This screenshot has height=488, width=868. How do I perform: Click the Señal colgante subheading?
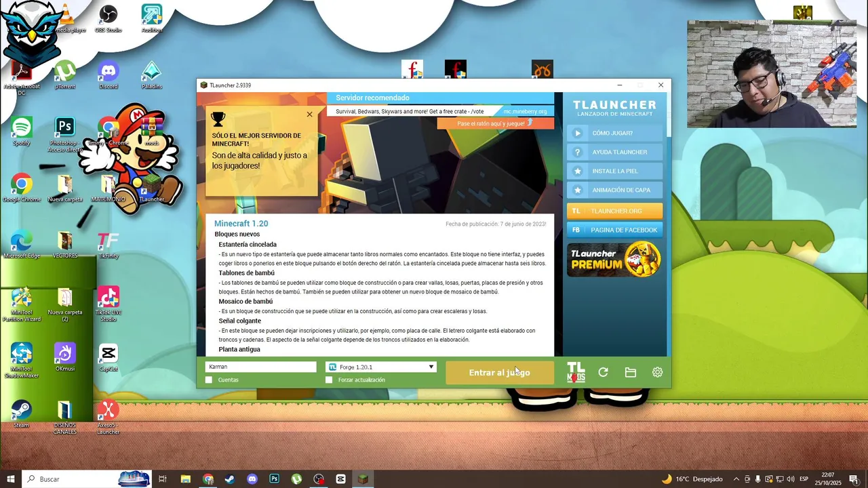tap(240, 321)
